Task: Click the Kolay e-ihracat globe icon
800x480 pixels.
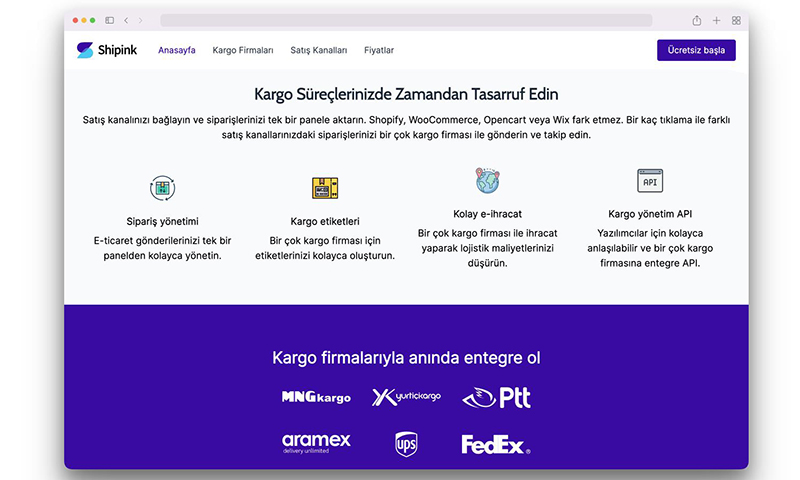Action: (x=487, y=181)
